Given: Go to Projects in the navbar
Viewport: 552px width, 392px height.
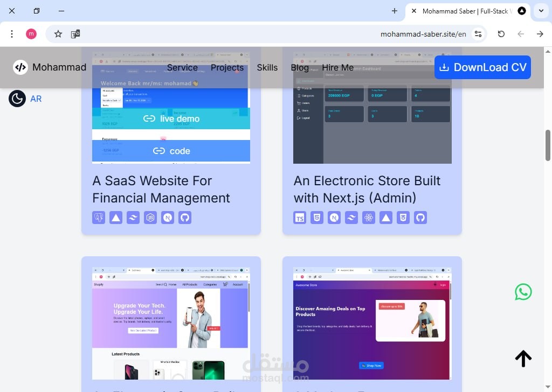Looking at the screenshot, I should point(227,67).
